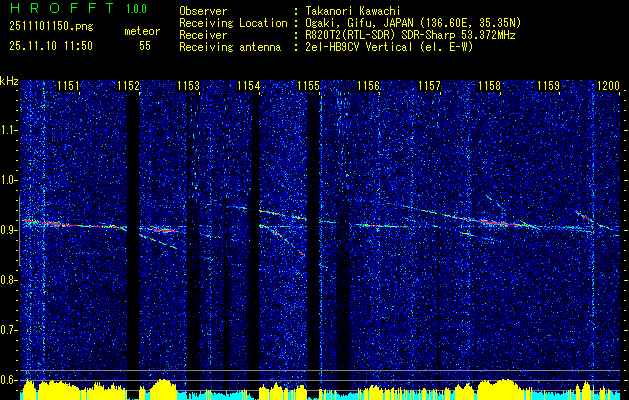The image size is (629, 400).
Task: Click time marker 1158
Action: pos(489,86)
